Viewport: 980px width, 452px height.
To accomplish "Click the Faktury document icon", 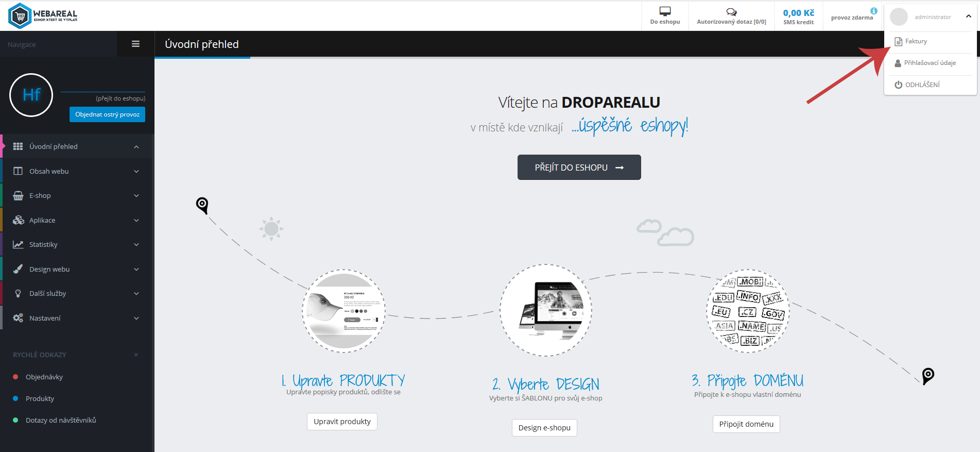I will click(898, 41).
